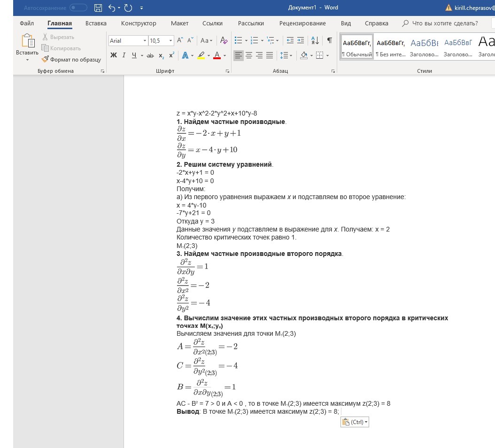Image resolution: width=495 pixels, height=448 pixels.
Task: Open the Макет tab
Action: (179, 23)
